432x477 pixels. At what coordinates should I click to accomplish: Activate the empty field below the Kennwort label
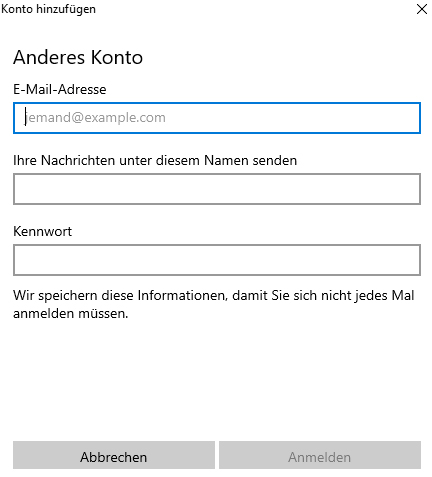coord(217,260)
